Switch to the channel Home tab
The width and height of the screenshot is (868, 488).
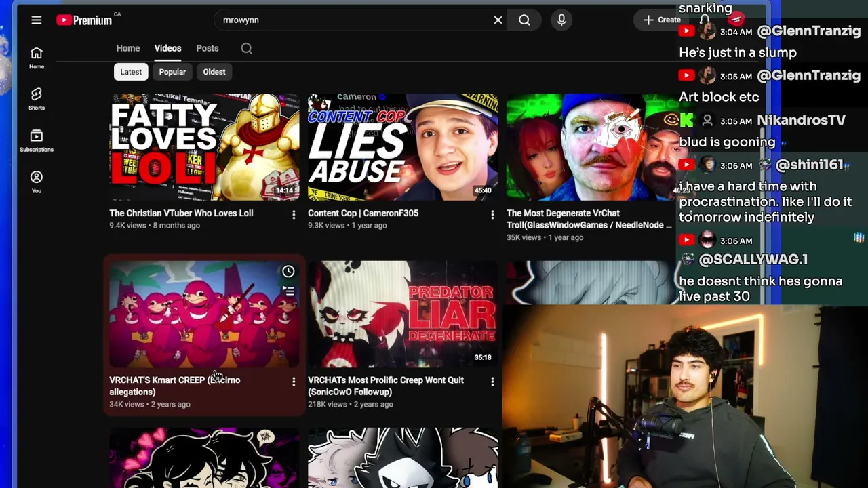128,48
